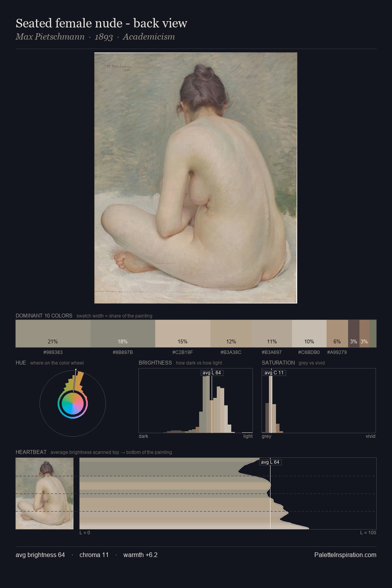
Task: Click the 'dark' axis label
Action: [143, 436]
